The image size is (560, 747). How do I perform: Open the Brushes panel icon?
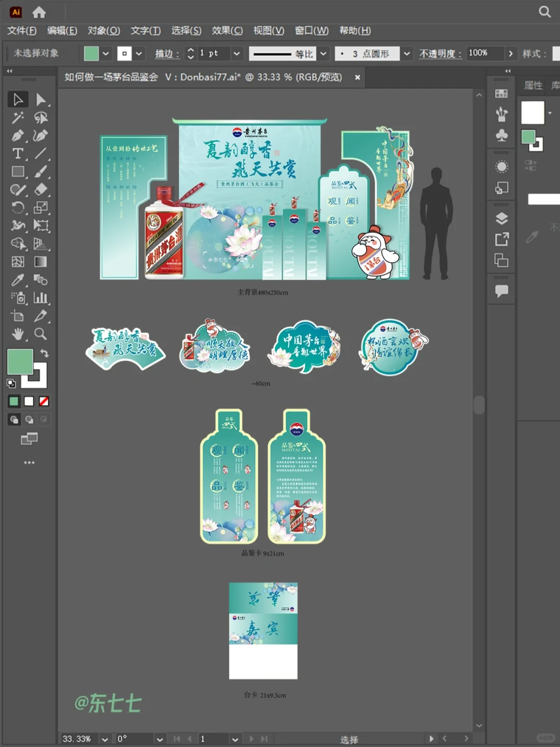(x=501, y=114)
